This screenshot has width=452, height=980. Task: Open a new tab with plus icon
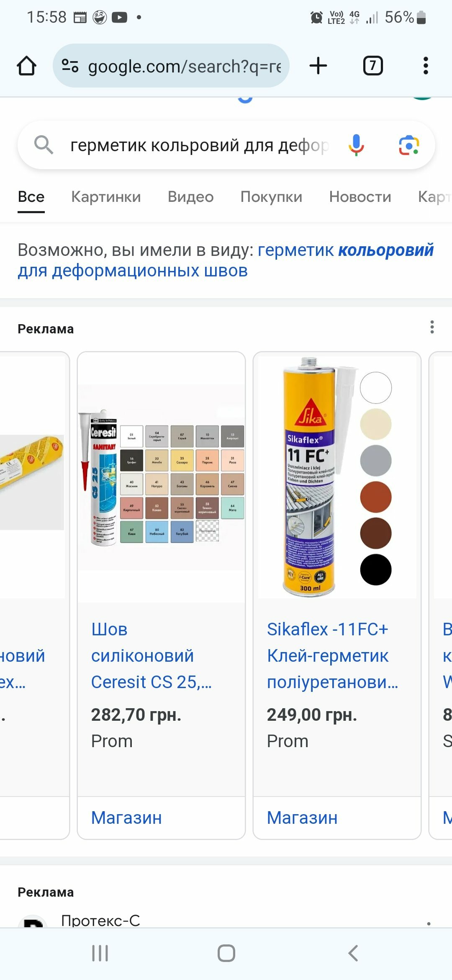[318, 66]
